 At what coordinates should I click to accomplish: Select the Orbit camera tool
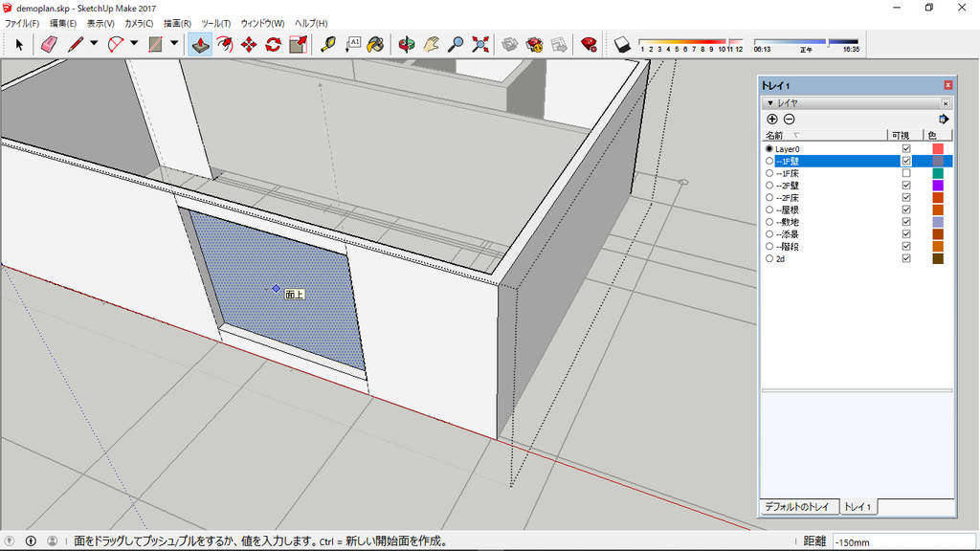tap(406, 44)
